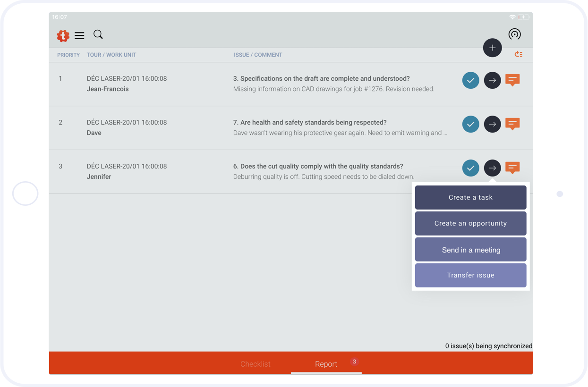Open comment on Dave's issue
Viewport: 588px width, 387px height.
coord(512,124)
